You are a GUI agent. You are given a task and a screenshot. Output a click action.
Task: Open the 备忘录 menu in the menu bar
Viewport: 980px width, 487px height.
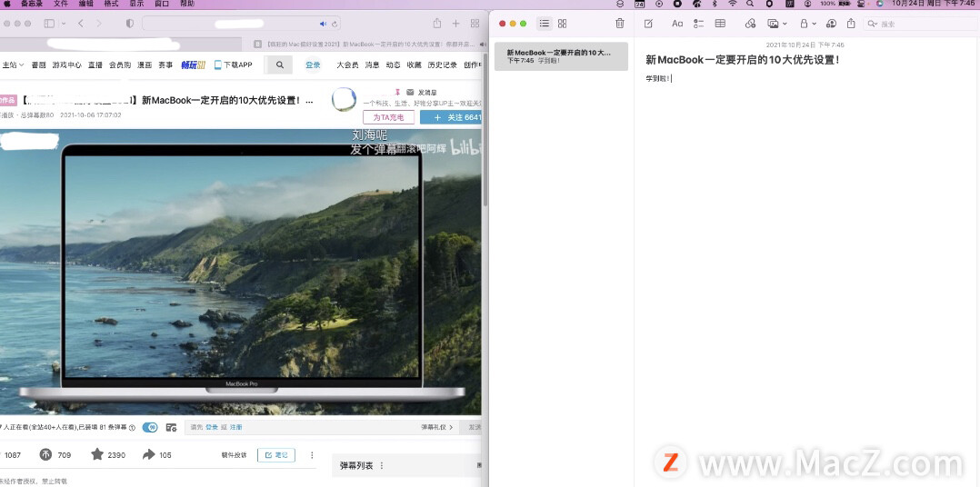point(31,4)
